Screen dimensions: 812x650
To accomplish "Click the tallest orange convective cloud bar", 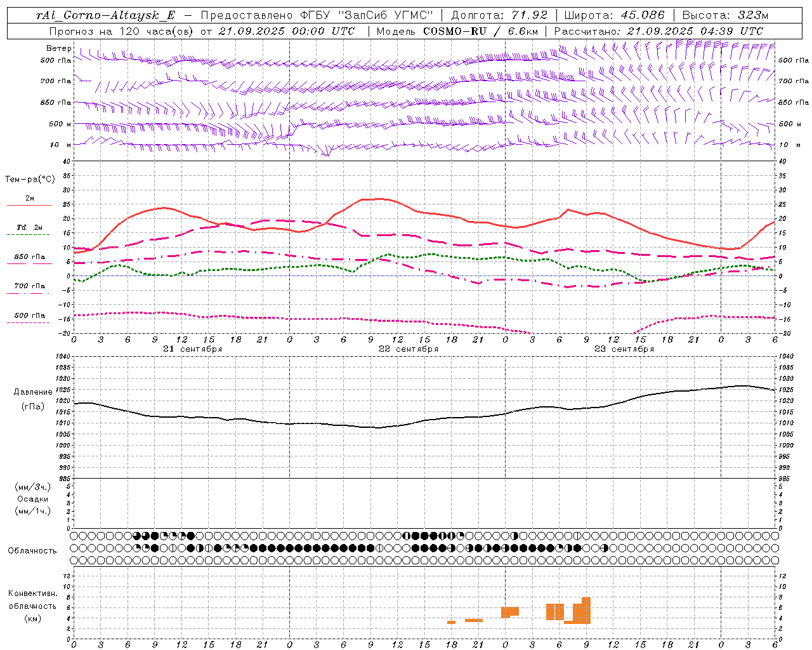I will [586, 611].
